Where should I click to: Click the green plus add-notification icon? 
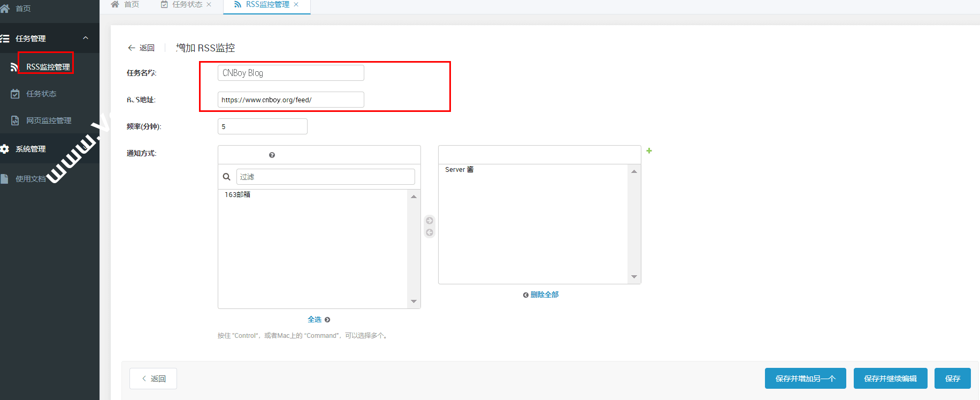click(x=649, y=151)
